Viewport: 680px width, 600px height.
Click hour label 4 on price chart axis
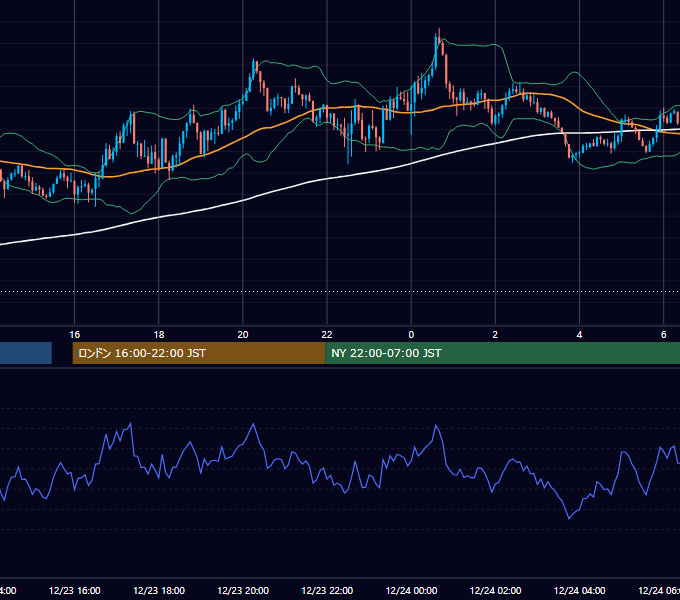coord(579,335)
